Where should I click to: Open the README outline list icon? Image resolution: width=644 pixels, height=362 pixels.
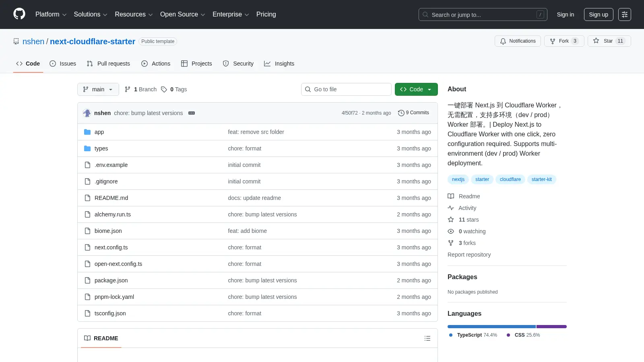pyautogui.click(x=427, y=338)
